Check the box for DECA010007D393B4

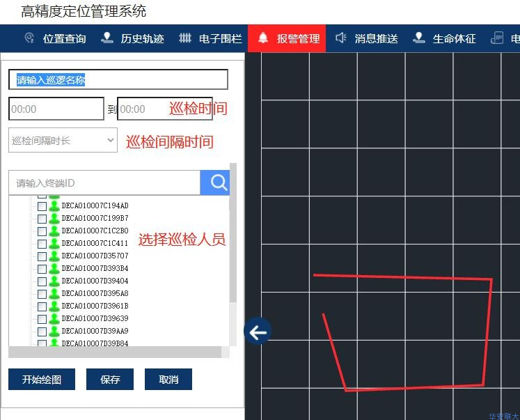click(x=42, y=269)
